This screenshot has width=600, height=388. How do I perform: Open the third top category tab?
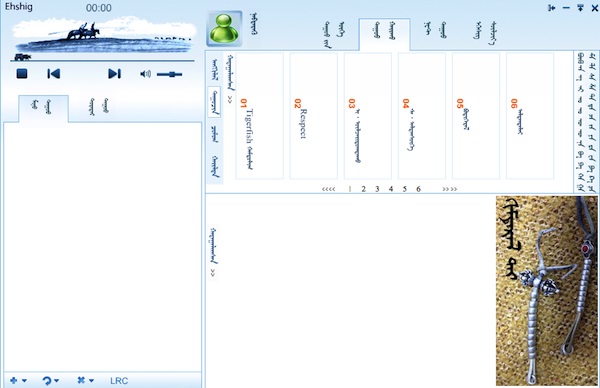(x=435, y=31)
